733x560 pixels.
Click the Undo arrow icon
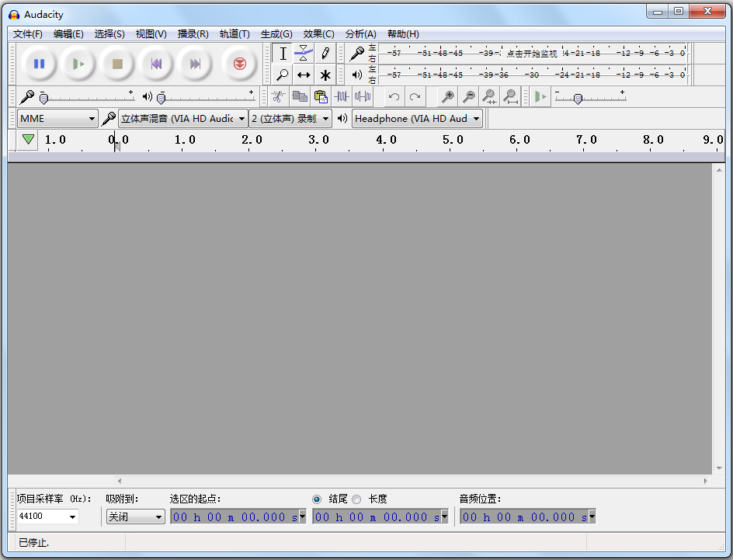[394, 97]
